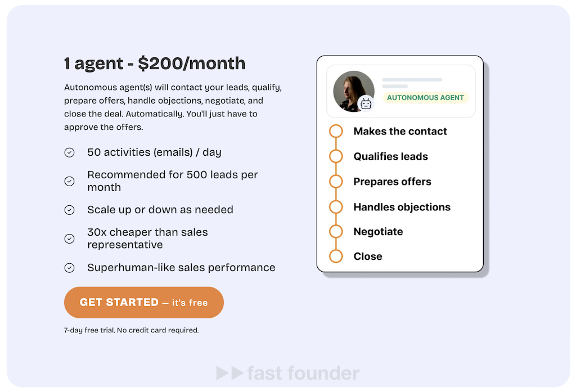This screenshot has height=392, width=576.
Task: Click checkmark icon beside 500 leads recommendation
Action: [x=69, y=181]
